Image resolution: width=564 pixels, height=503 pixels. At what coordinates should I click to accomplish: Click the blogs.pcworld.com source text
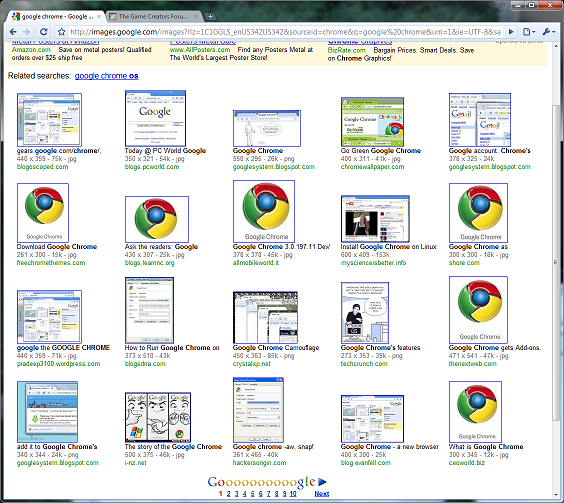[x=152, y=167]
